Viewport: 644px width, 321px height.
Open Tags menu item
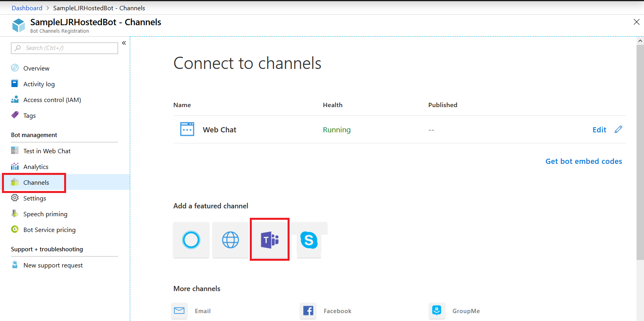[30, 115]
